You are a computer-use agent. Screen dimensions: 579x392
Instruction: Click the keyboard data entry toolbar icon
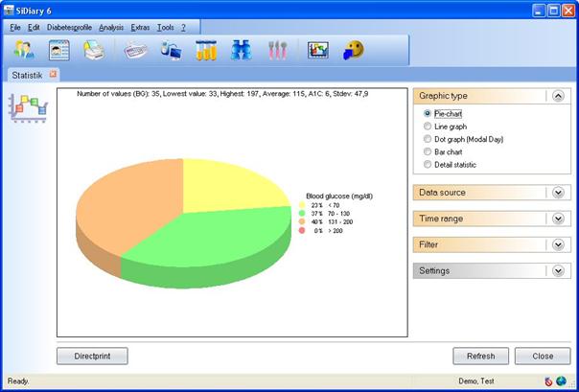tap(136, 50)
